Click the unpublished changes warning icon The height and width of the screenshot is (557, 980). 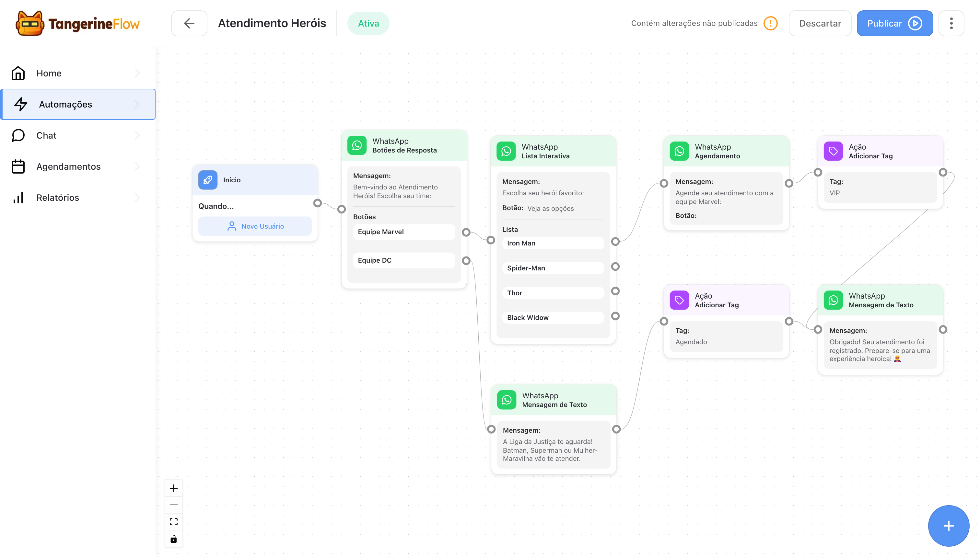[x=771, y=23]
